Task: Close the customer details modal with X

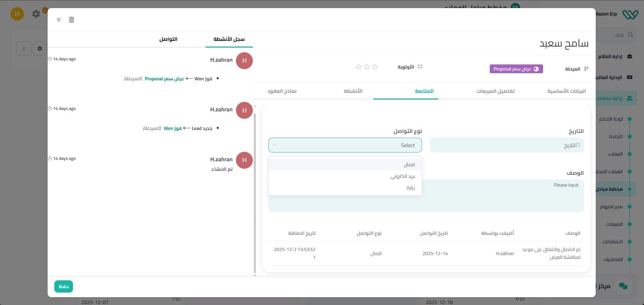Action: (59, 20)
